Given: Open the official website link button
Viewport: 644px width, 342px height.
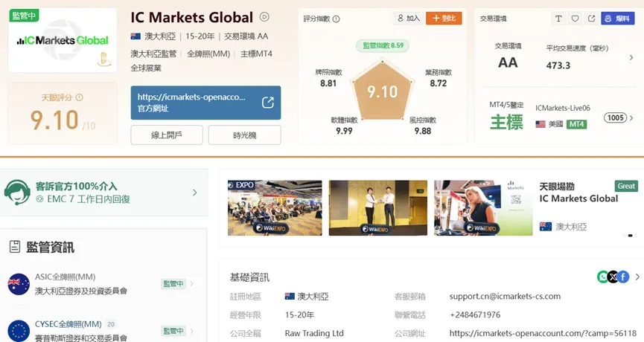Looking at the screenshot, I should coord(205,103).
